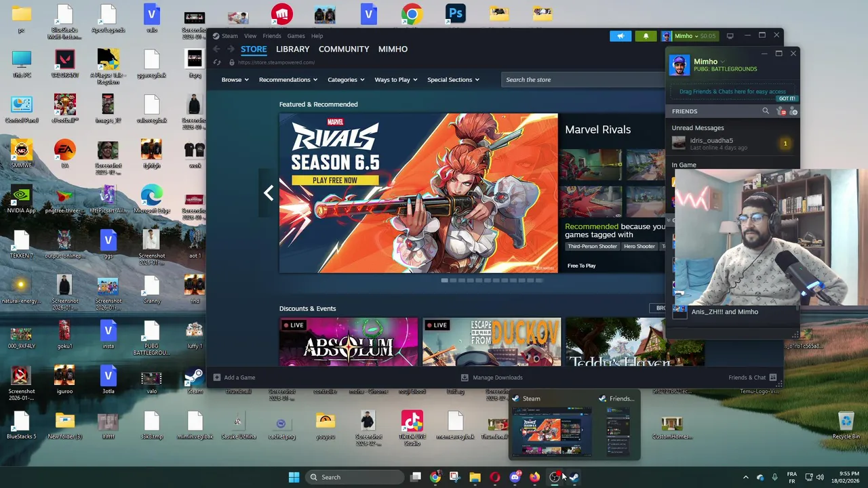868x488 pixels.
Task: Click the OBS Studio taskbar icon
Action: click(555, 477)
